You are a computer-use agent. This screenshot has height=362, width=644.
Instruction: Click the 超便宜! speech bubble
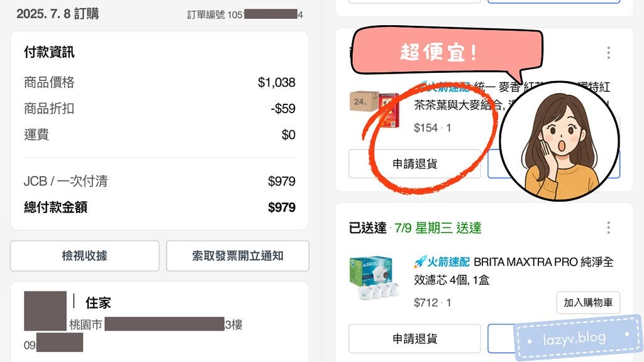click(439, 53)
